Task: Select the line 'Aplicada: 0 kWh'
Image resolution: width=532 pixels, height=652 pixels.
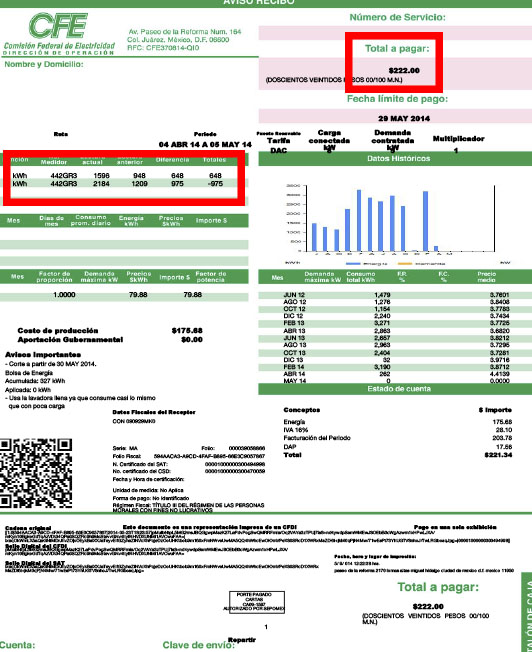Action: [28, 390]
